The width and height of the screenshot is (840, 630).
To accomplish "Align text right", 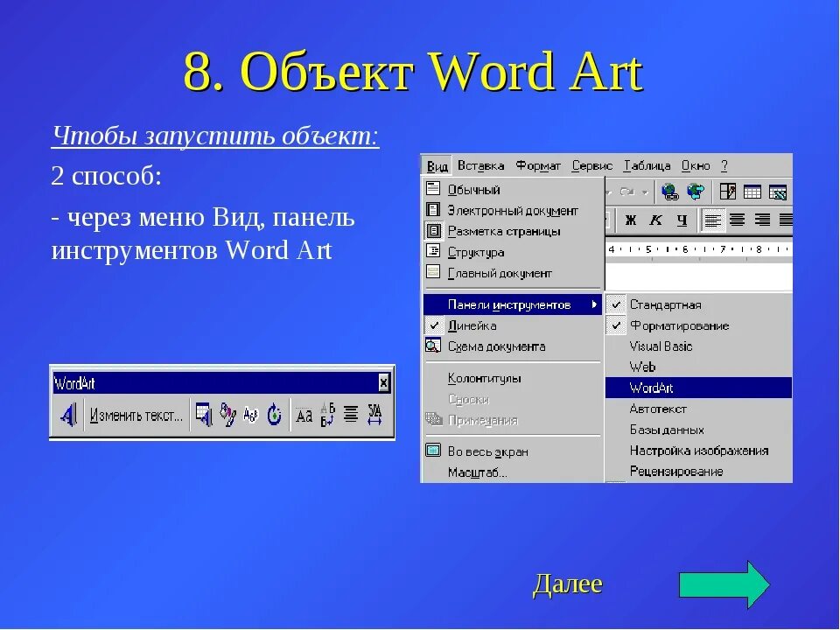I will (x=762, y=220).
